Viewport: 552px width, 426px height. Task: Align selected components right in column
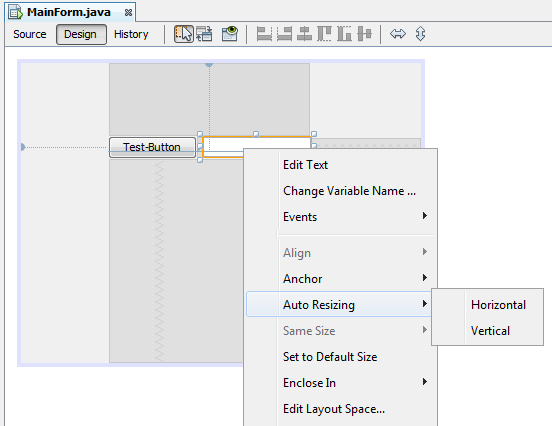(x=284, y=34)
